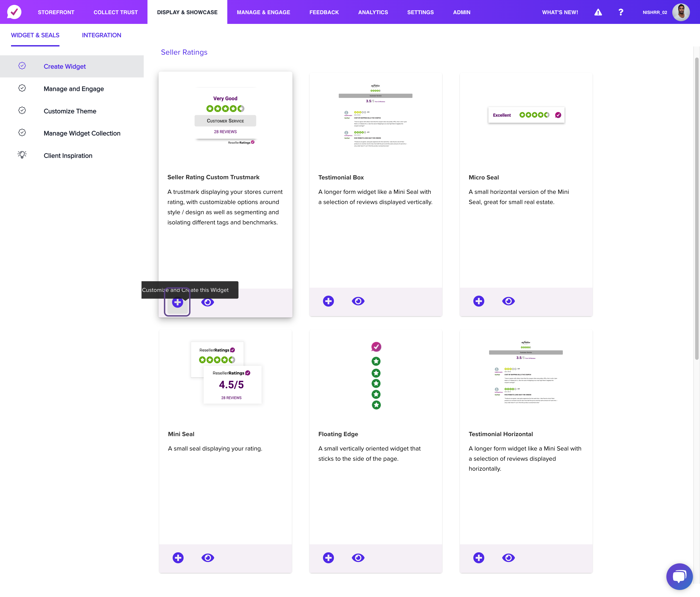Viewport: 700px width, 597px height.
Task: Open the Analytics menu
Action: point(373,12)
